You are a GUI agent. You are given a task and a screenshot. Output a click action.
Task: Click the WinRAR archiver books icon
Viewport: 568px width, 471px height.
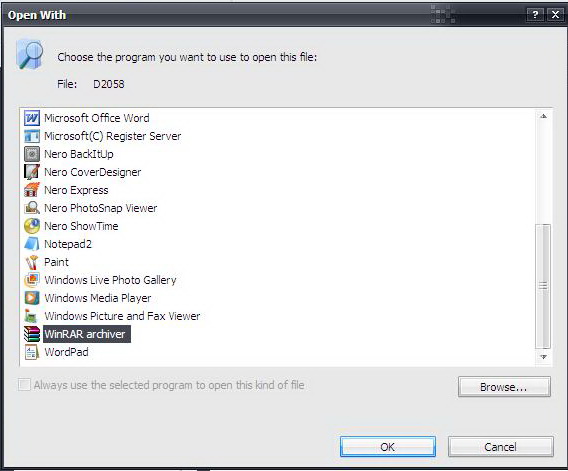point(32,334)
